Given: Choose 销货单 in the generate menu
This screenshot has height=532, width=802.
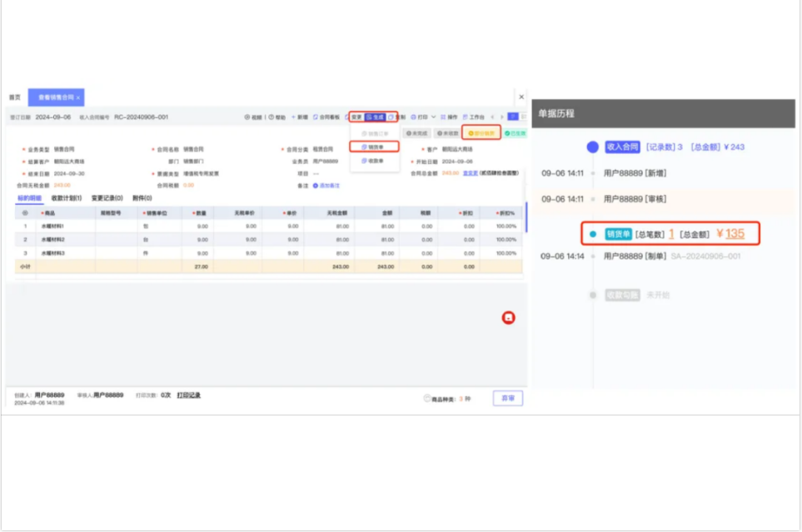Looking at the screenshot, I should [x=375, y=147].
